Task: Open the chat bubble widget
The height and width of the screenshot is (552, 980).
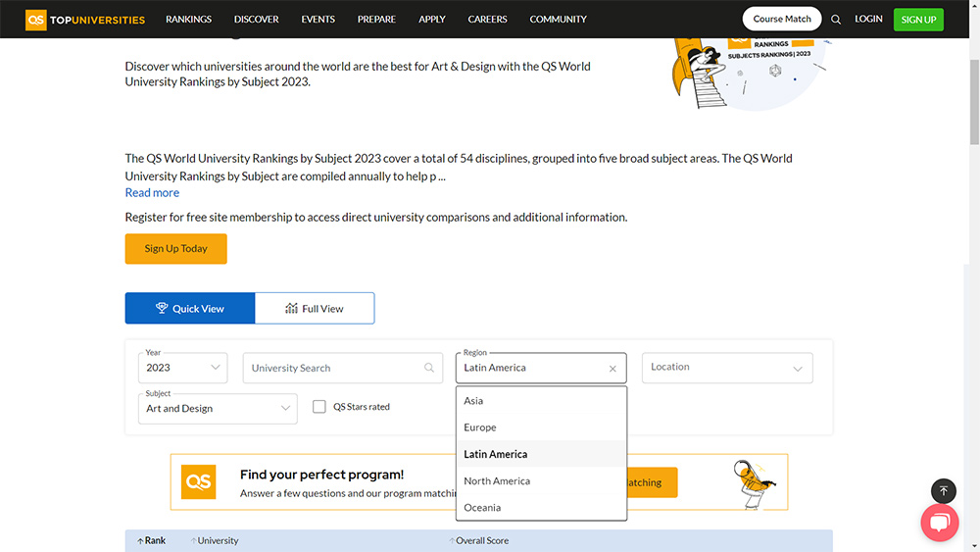Action: [x=940, y=522]
